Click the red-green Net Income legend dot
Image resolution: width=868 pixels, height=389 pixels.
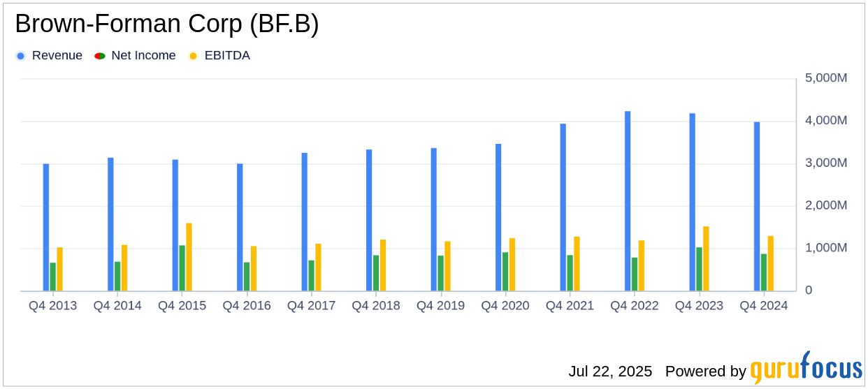[99, 56]
